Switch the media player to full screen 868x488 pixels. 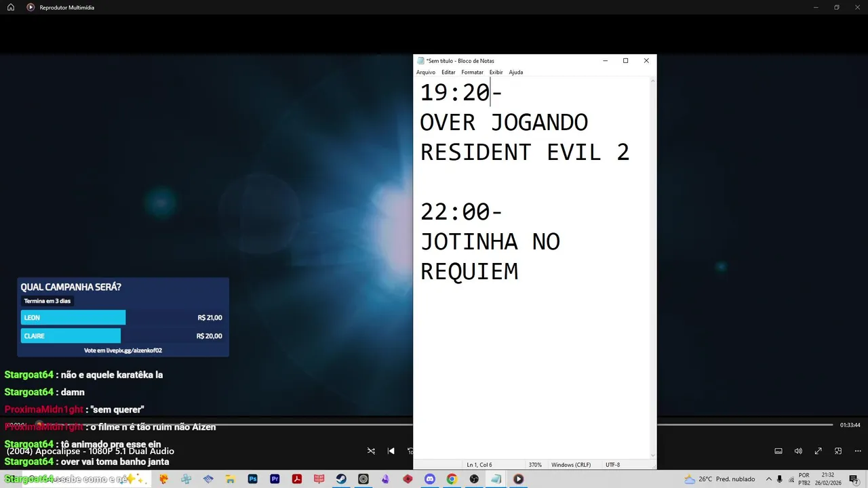(x=818, y=451)
